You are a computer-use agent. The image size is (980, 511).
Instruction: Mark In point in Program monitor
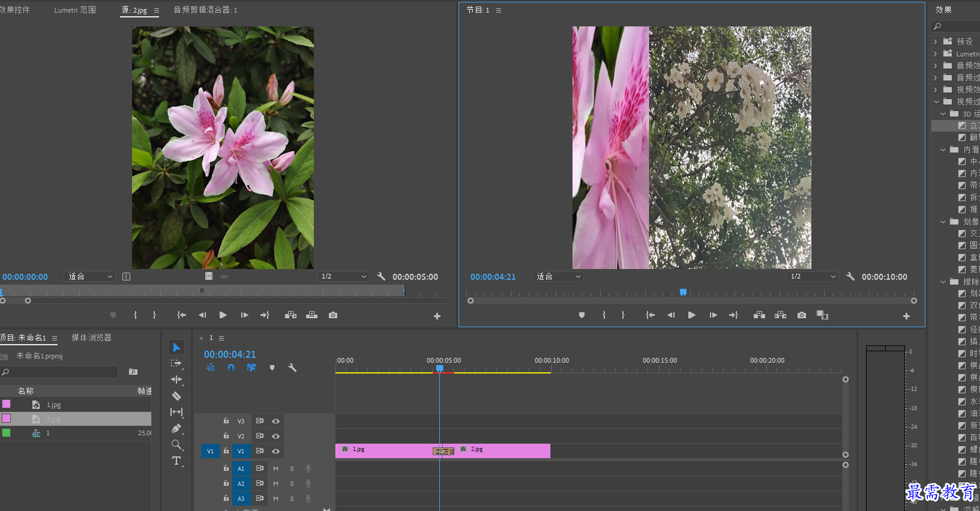604,315
